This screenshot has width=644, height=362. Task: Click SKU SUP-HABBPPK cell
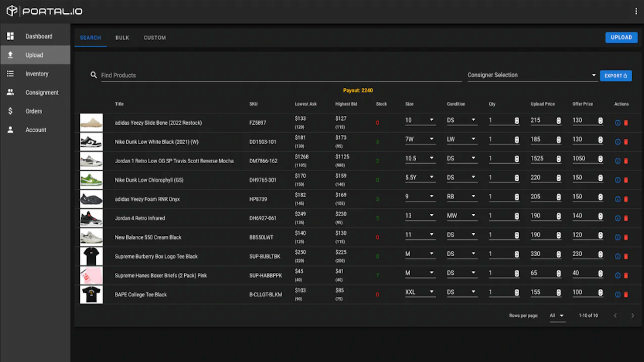(266, 276)
